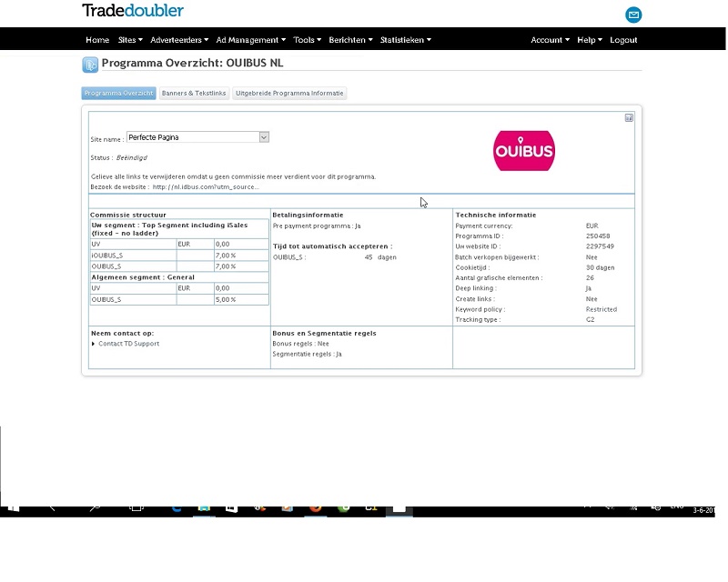Open the Berichten menu
Screen dimensions: 728x582
[350, 40]
